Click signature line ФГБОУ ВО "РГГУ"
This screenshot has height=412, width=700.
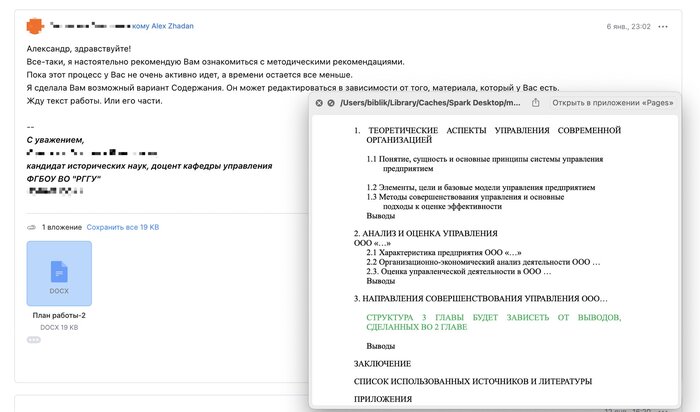(63, 179)
